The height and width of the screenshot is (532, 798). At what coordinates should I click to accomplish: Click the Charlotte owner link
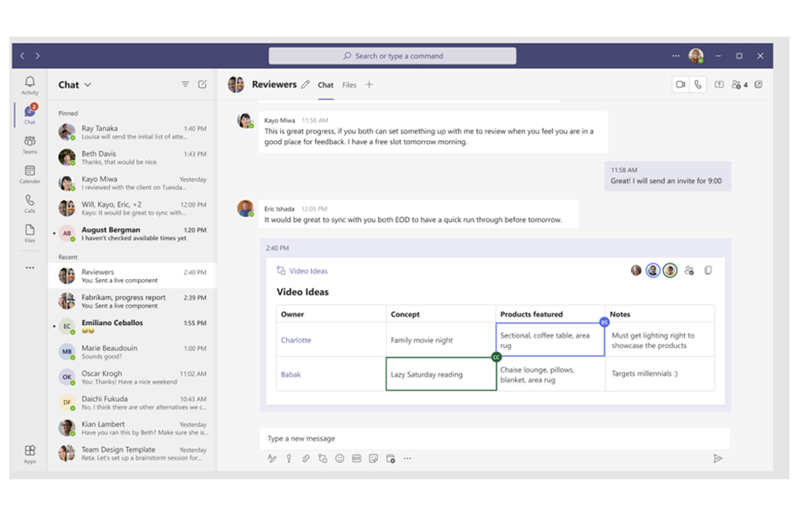pos(296,340)
